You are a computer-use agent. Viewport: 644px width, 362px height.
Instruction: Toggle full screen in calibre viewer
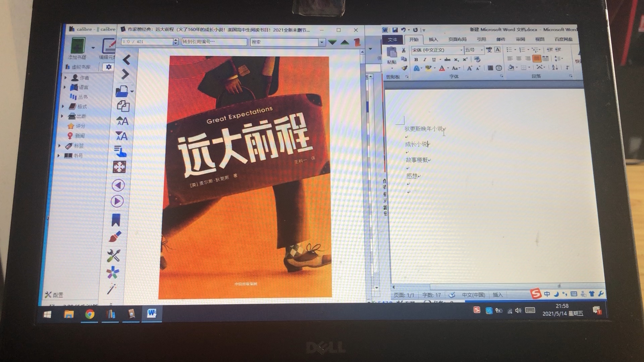click(119, 167)
